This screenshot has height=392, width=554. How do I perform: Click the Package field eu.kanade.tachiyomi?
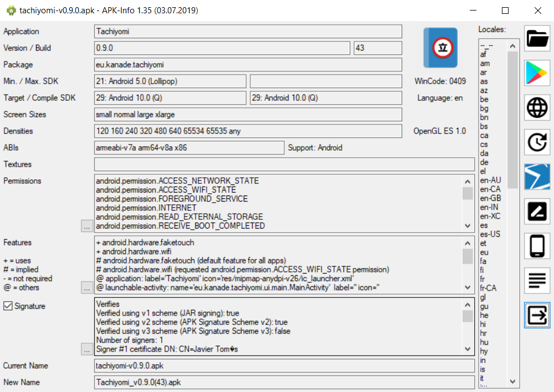(248, 65)
